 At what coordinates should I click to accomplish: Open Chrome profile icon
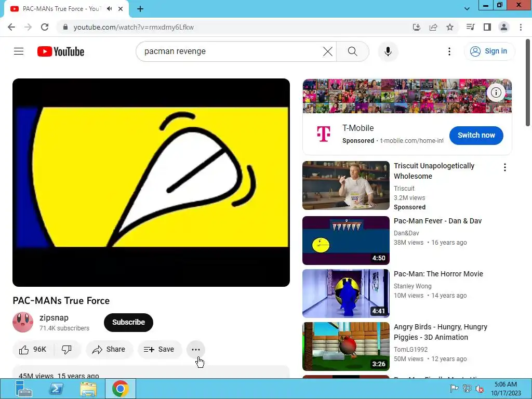tap(504, 27)
